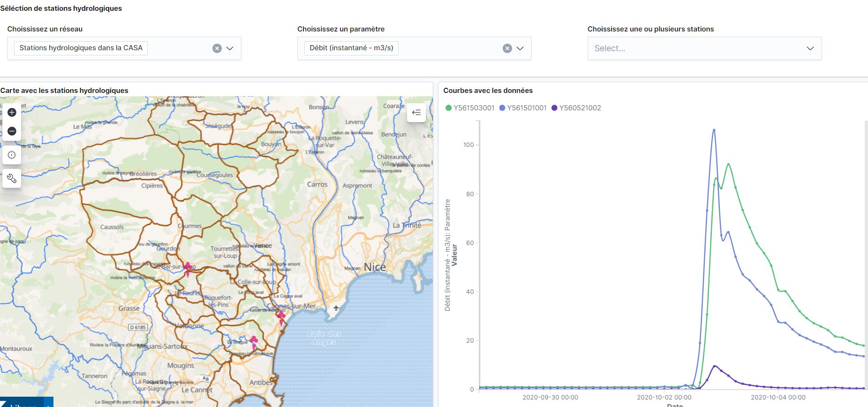The image size is (868, 407).
Task: Click the 'Mougins' label on the map
Action: pos(181,365)
